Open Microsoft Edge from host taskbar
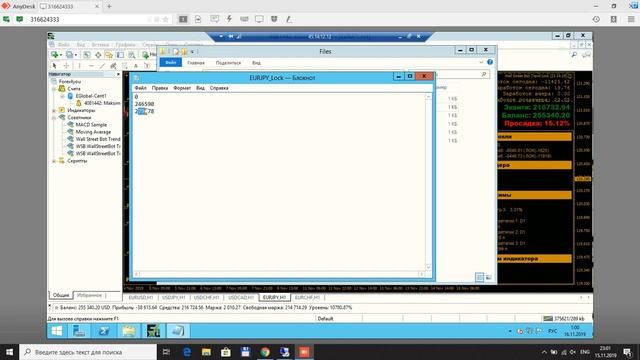 pyautogui.click(x=187, y=352)
